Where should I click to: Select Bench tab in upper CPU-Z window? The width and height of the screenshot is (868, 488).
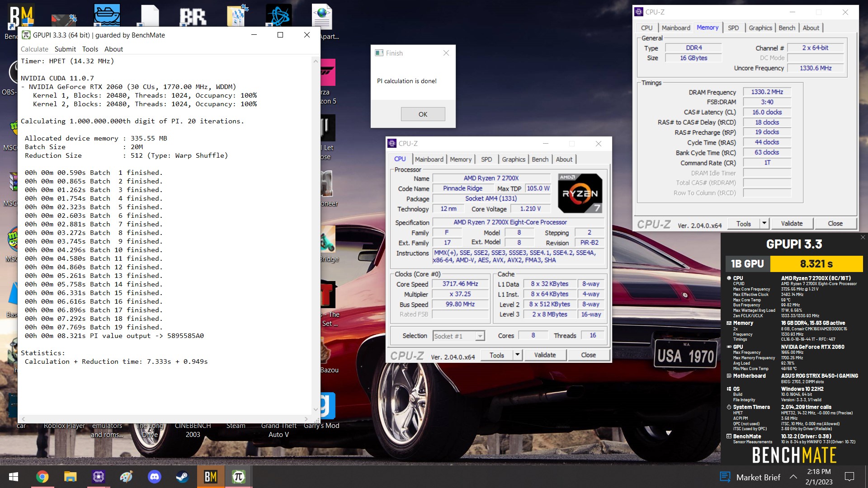(x=787, y=28)
